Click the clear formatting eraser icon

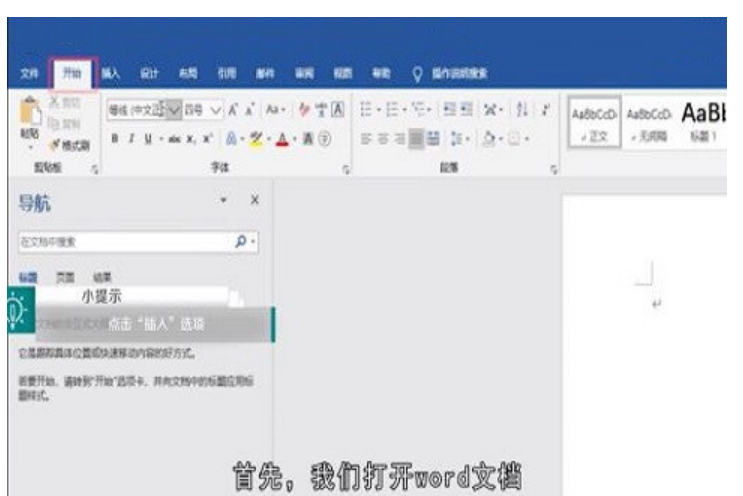click(303, 110)
